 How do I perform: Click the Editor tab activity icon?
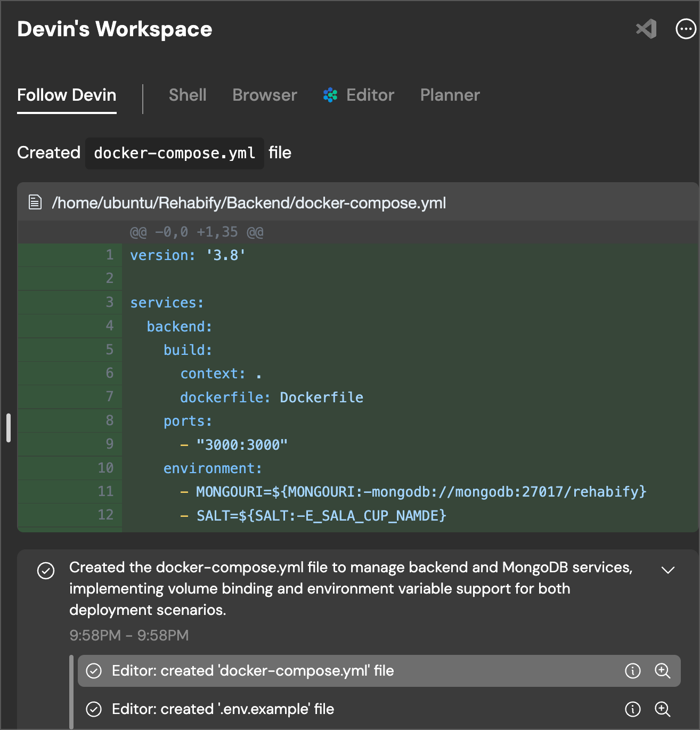coord(330,95)
